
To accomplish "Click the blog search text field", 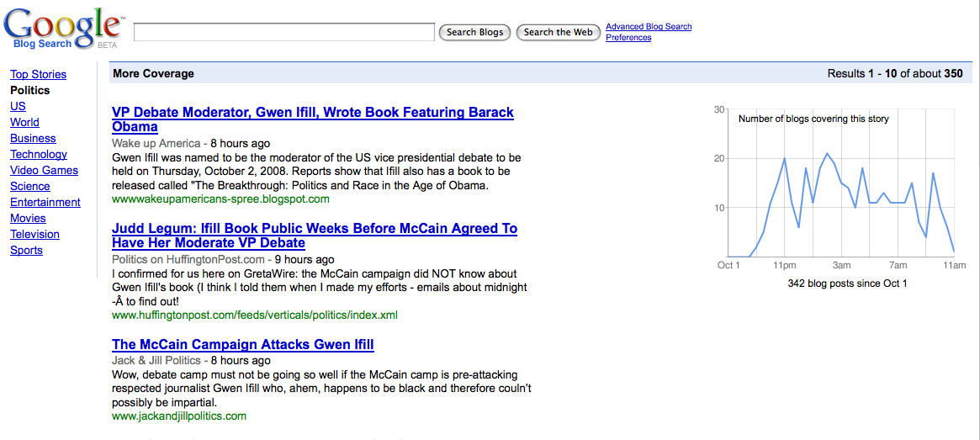I will point(283,32).
